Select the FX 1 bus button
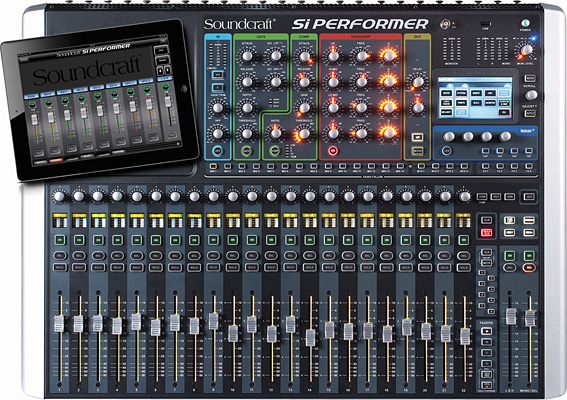The width and height of the screenshot is (567, 400). point(486,166)
